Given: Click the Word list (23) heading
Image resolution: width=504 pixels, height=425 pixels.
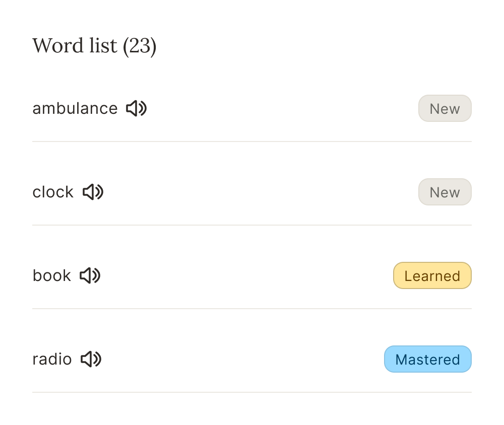Looking at the screenshot, I should coord(95,46).
